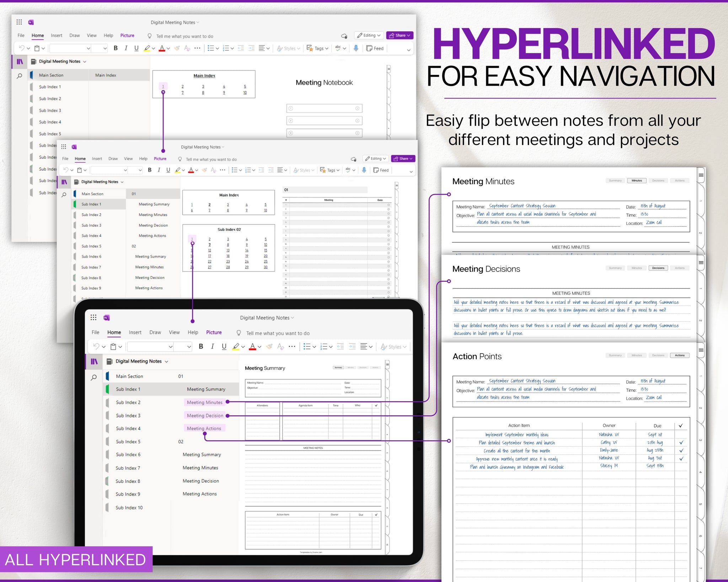Viewport: 728px width, 582px height.
Task: Toggle checkmark for Plan detailed September theme
Action: 681,443
